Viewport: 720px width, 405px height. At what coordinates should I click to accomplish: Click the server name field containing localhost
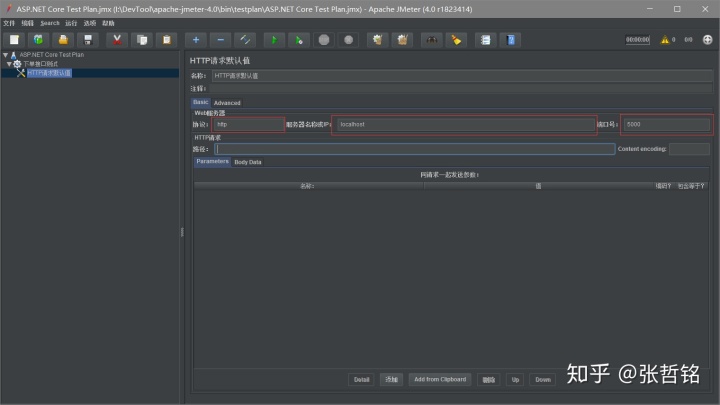click(466, 124)
